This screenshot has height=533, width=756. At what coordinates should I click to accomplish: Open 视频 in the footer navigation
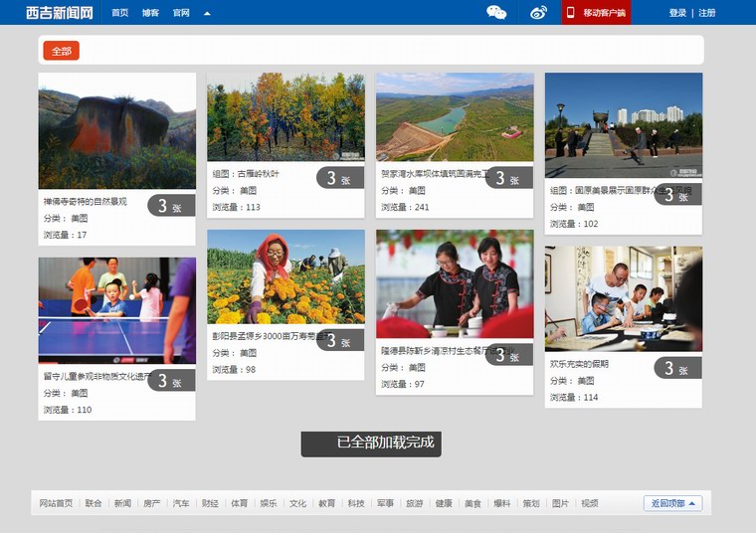coord(590,503)
